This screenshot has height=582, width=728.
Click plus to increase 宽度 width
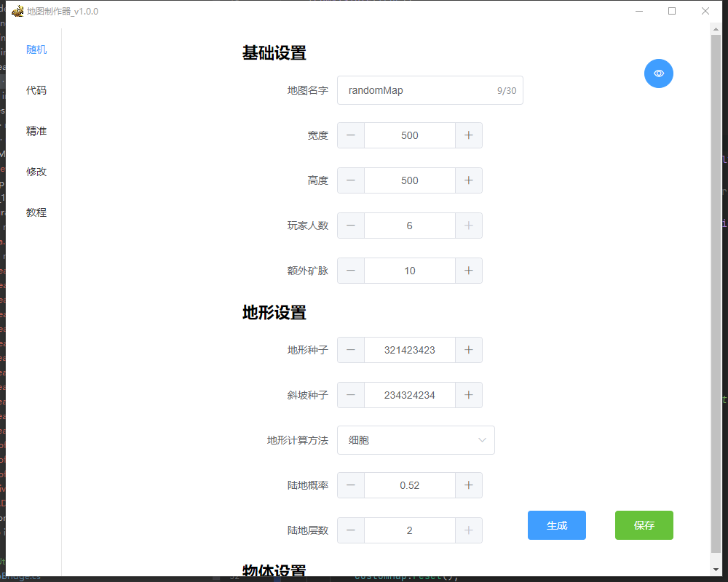[468, 135]
